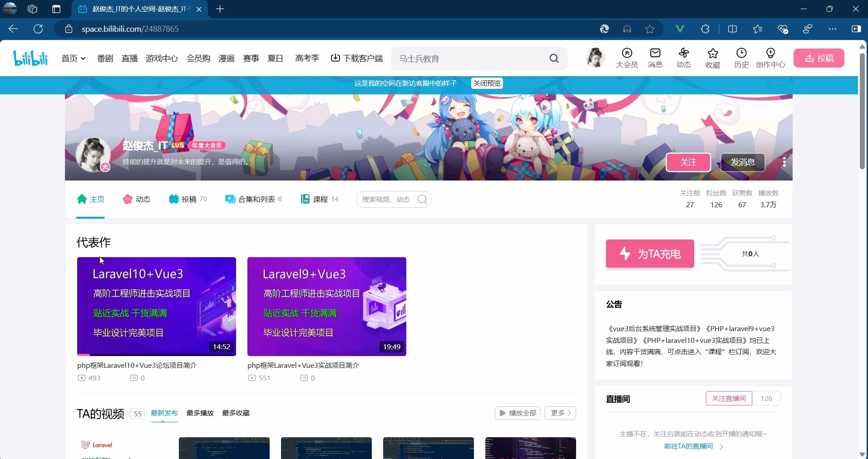The image size is (868, 459).
Task: Click the bilibili logo
Action: 30,58
